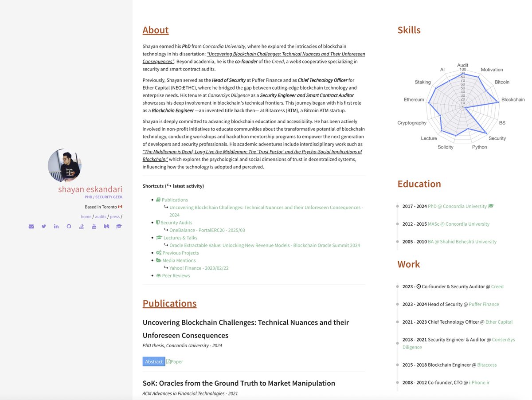Click the graduation cap icon beside Lectures & Talks
This screenshot has width=532, height=400.
tap(159, 238)
